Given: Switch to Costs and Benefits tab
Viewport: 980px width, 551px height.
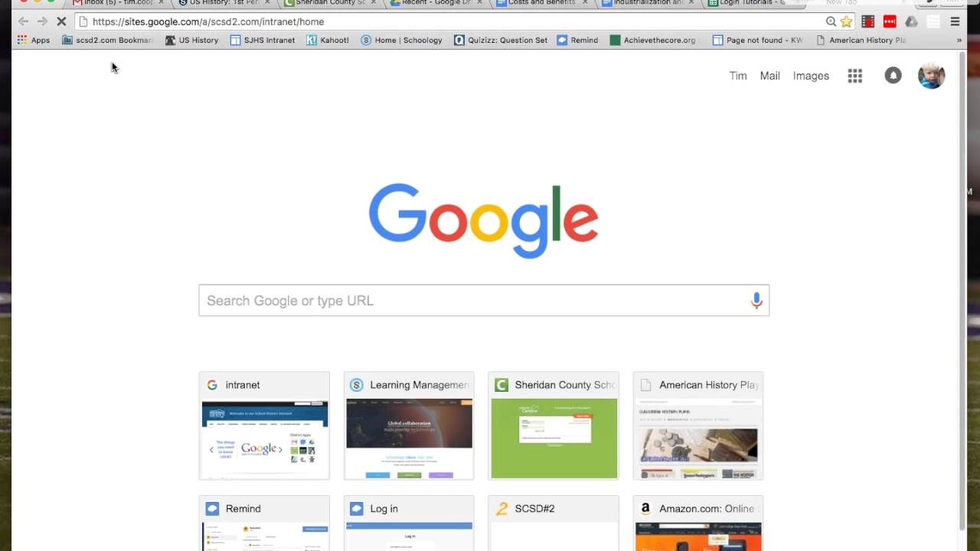Looking at the screenshot, I should click(x=541, y=4).
